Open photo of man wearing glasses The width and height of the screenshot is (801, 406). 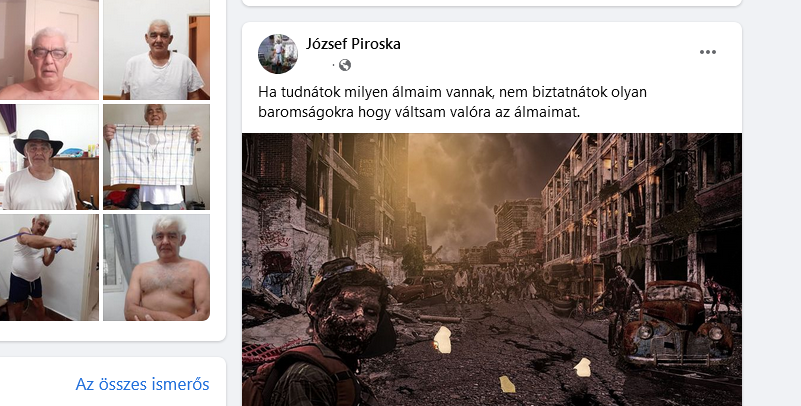coord(49,50)
